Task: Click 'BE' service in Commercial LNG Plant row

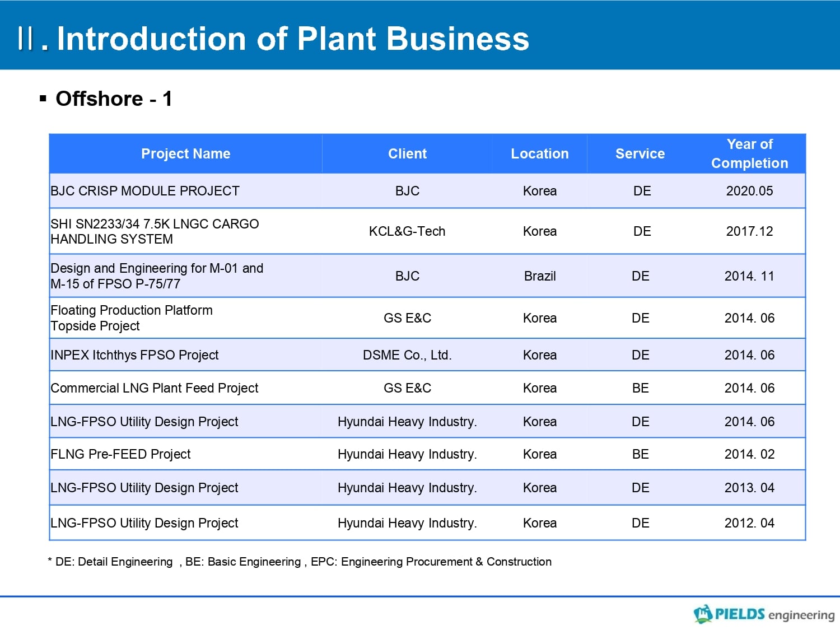Action: (640, 388)
